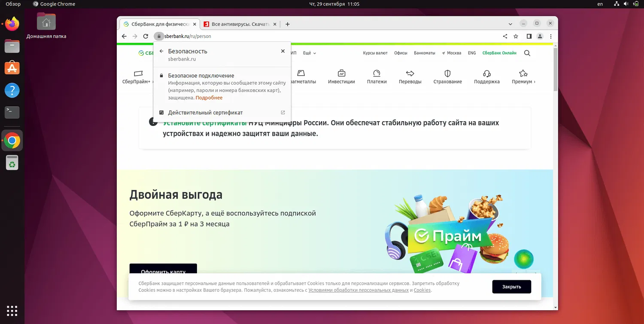Click the Оформить карту button
The image size is (644, 324).
[163, 269]
